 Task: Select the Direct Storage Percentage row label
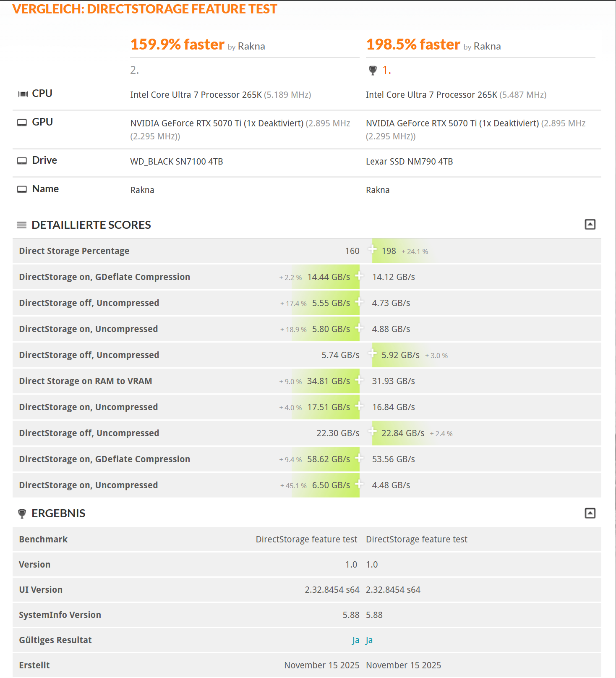click(x=74, y=251)
